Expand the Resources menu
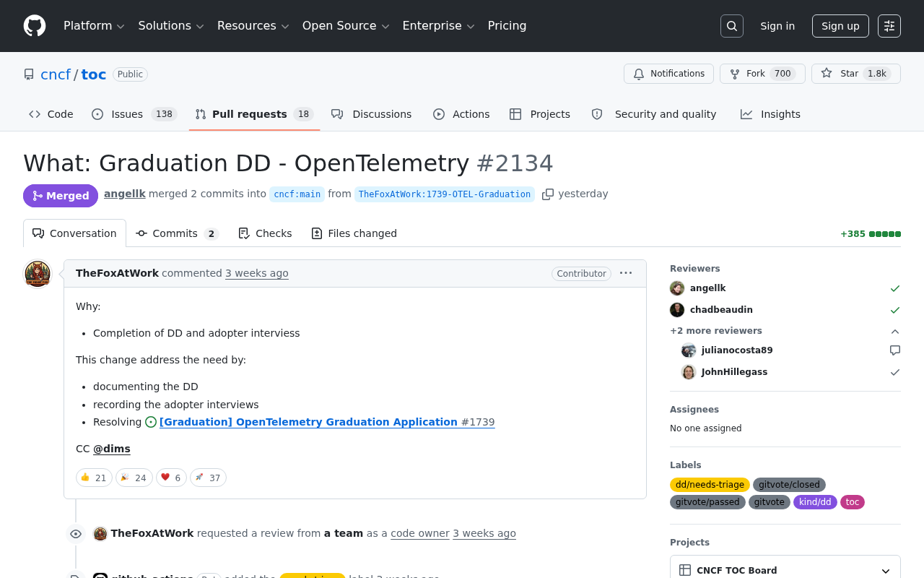The image size is (924, 578). (x=253, y=26)
